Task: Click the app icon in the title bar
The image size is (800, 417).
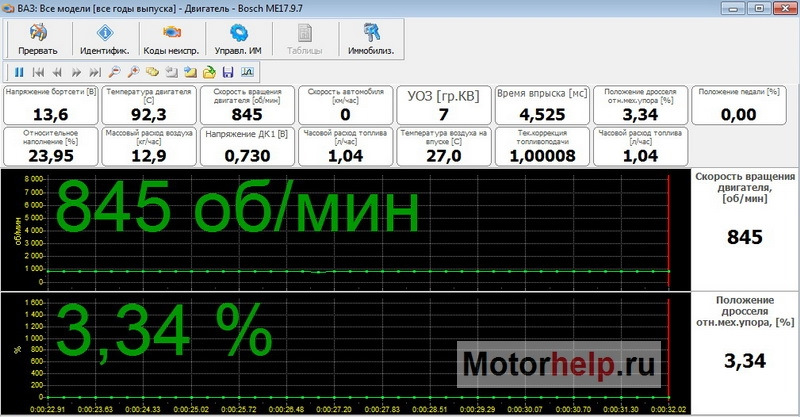Action: coord(8,8)
